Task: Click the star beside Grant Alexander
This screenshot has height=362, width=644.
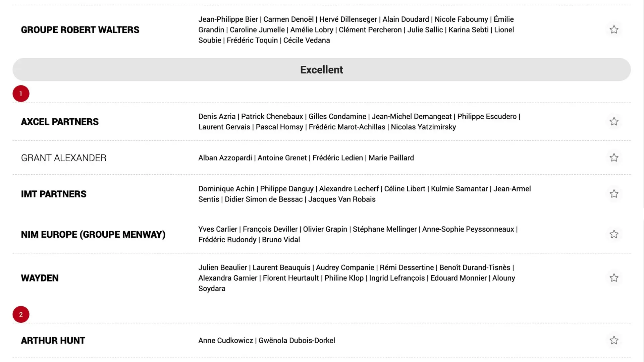Action: click(614, 158)
